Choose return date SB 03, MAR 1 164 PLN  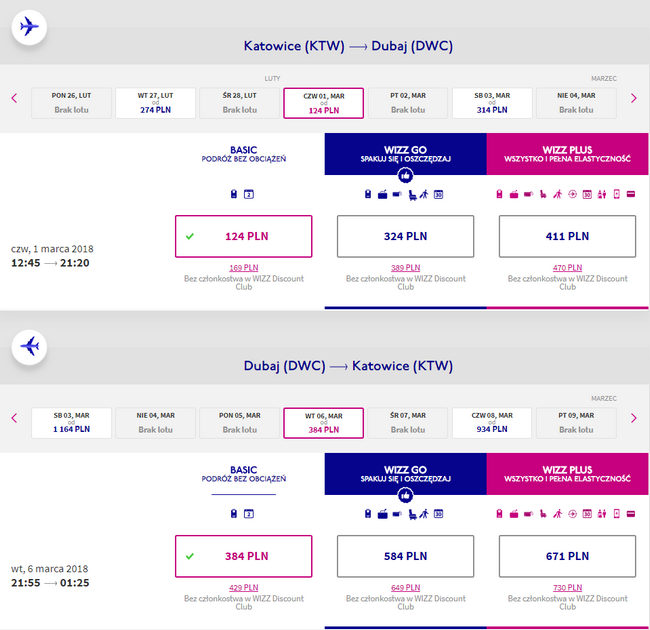pos(71,423)
